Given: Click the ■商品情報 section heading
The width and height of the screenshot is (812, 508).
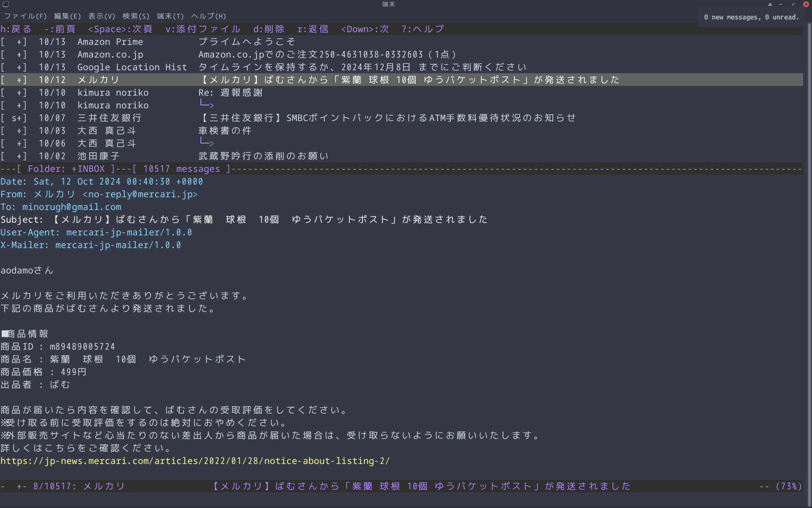Looking at the screenshot, I should point(25,334).
